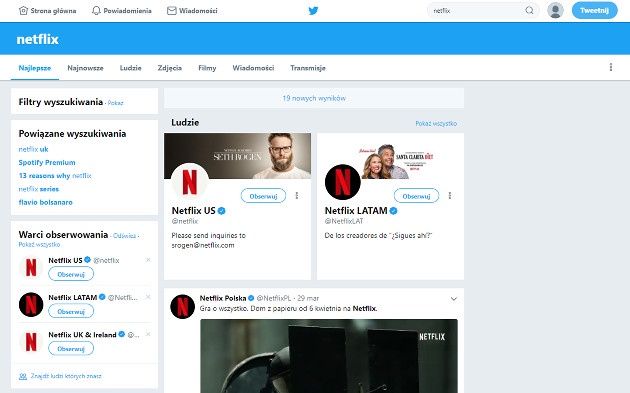
Task: Click the Twitter bird logo
Action: click(x=313, y=11)
